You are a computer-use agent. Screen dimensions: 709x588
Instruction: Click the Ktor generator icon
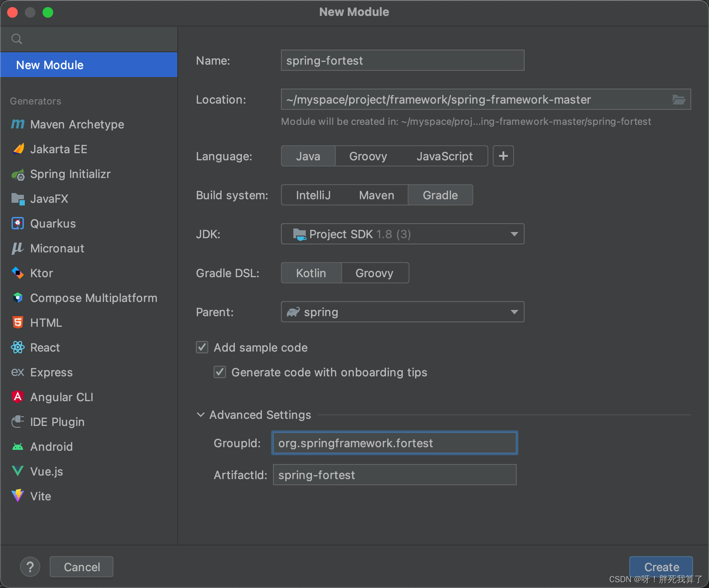[x=18, y=273]
